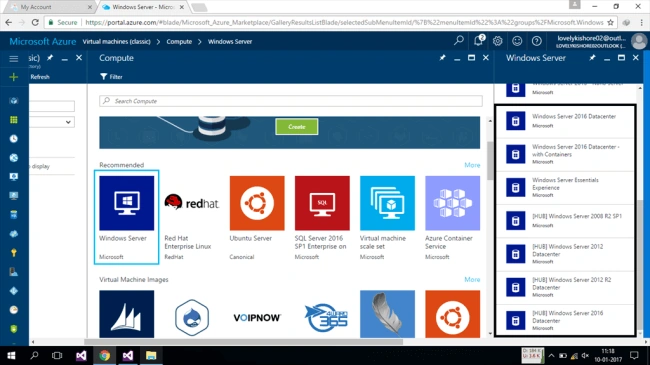Click Virtual machines (classic) breadcrumb
Viewport: 650px width, 365px height.
116,41
